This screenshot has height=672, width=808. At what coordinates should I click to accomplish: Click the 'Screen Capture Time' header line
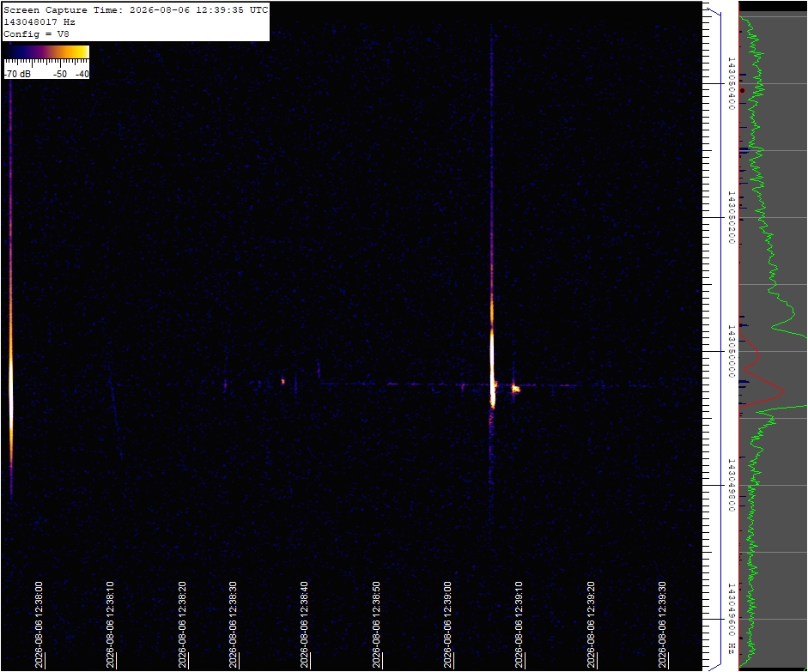click(x=136, y=9)
